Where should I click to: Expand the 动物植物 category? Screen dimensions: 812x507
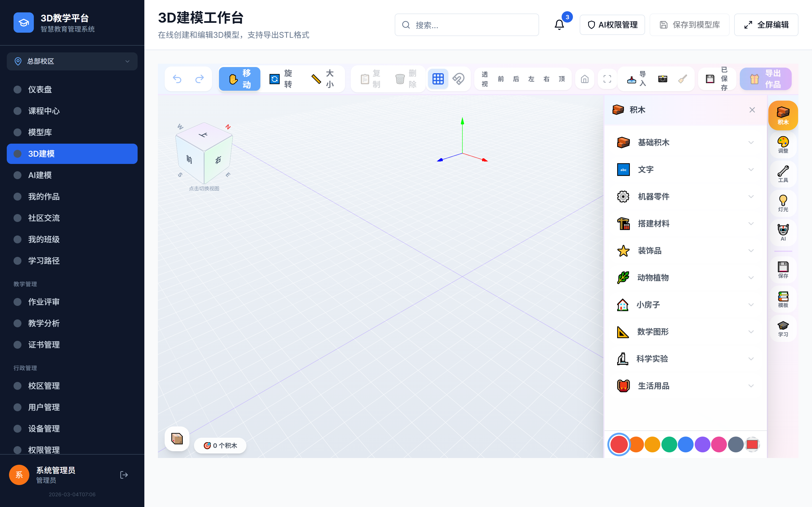point(685,278)
